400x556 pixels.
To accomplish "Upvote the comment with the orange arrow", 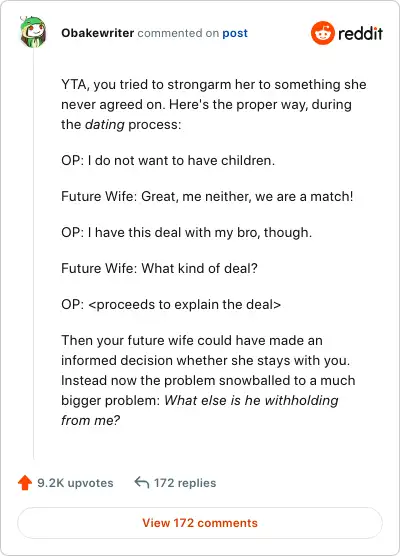I will [25, 483].
